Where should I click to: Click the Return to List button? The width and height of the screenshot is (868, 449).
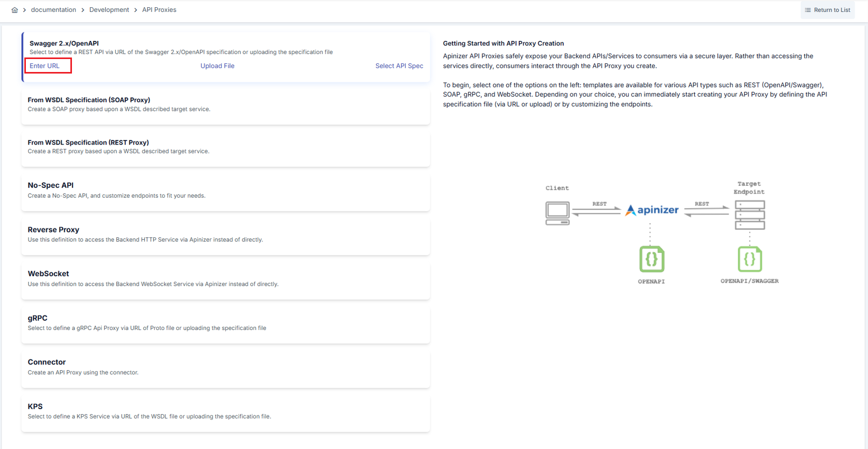coord(827,10)
